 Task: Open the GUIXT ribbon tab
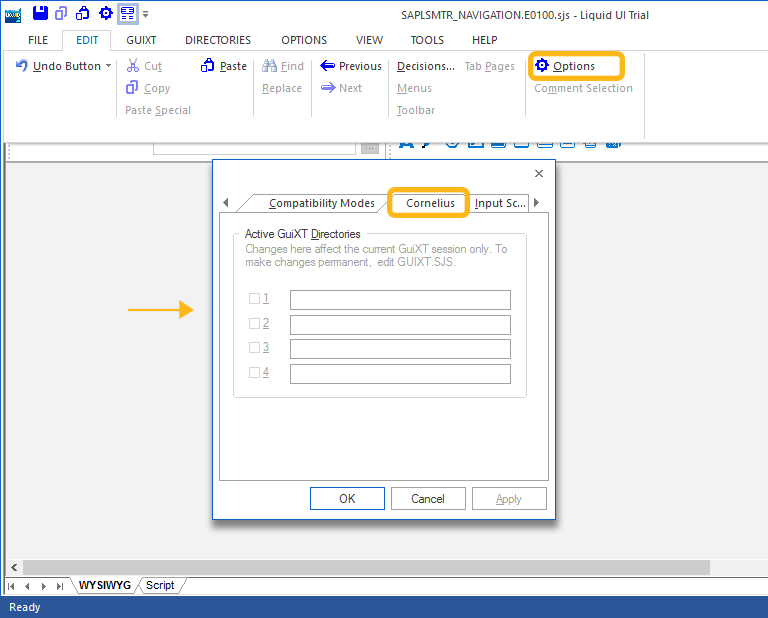click(141, 40)
